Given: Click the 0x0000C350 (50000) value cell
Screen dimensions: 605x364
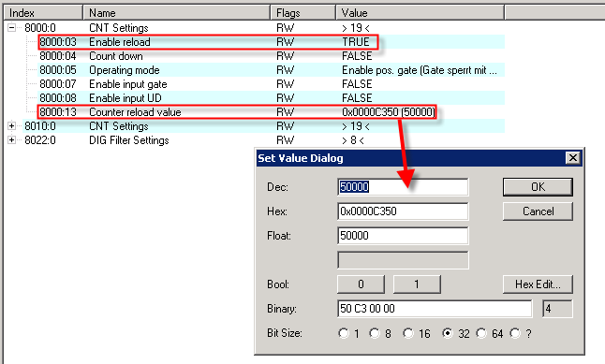Looking at the screenshot, I should click(x=388, y=112).
